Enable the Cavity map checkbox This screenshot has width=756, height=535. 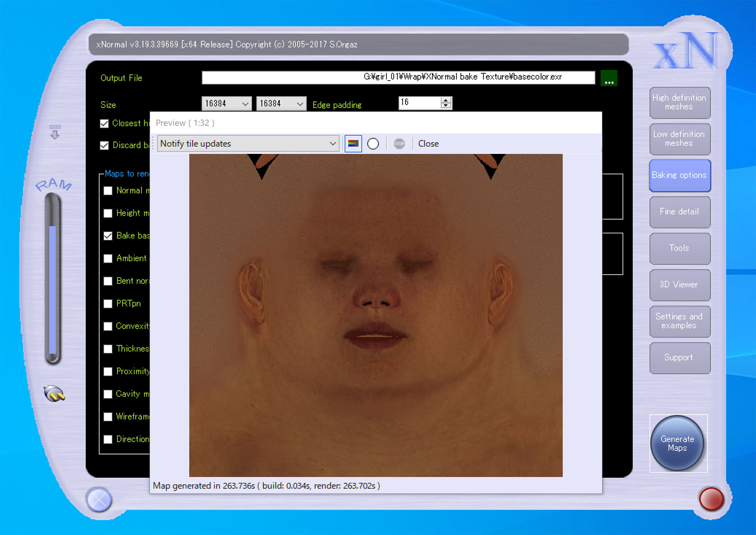point(108,394)
